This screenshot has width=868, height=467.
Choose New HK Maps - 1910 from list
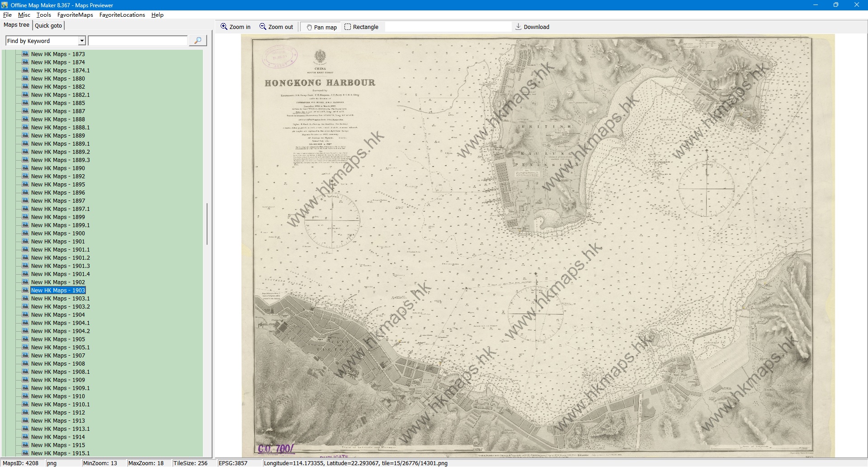point(58,396)
